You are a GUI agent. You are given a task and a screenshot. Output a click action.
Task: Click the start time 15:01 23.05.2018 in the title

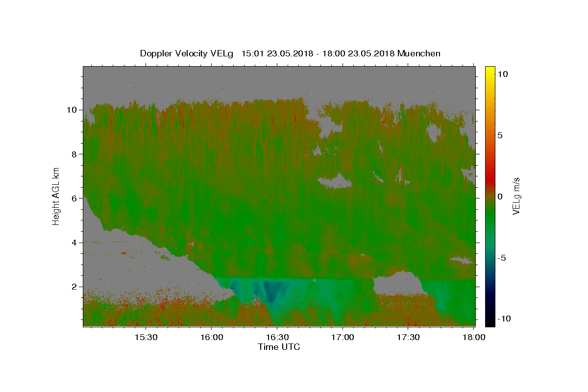pos(277,53)
